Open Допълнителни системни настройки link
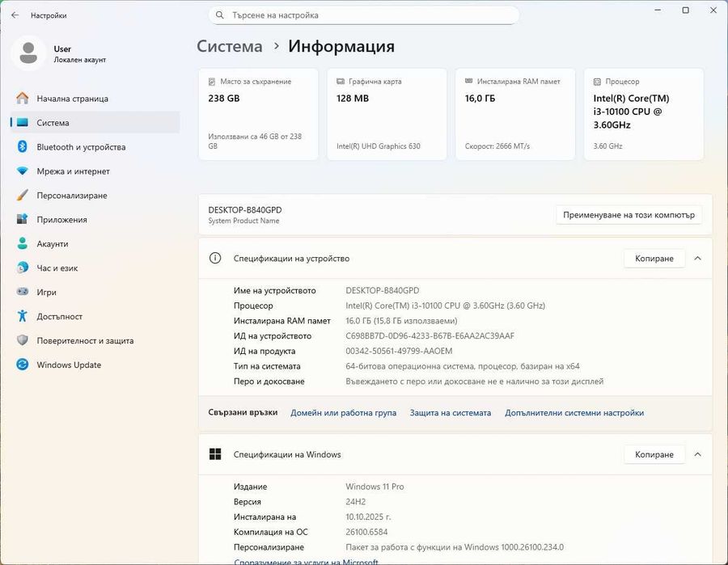The width and height of the screenshot is (728, 565). click(x=574, y=413)
